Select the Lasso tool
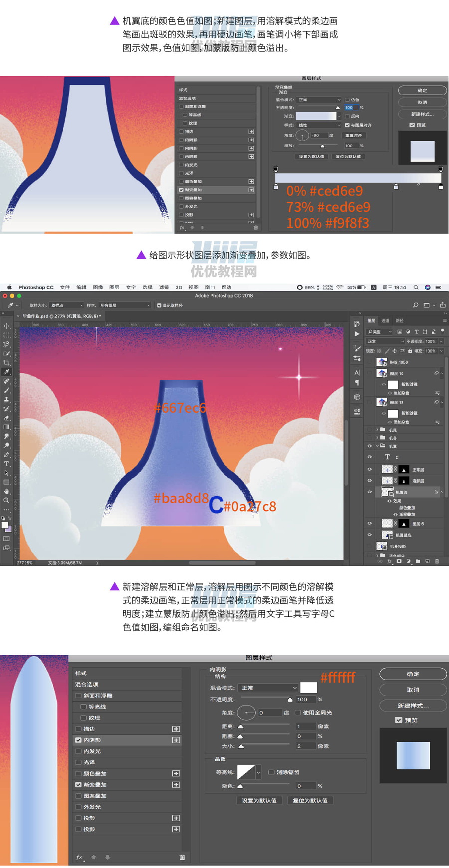This screenshot has height=868, width=449. tap(6, 344)
